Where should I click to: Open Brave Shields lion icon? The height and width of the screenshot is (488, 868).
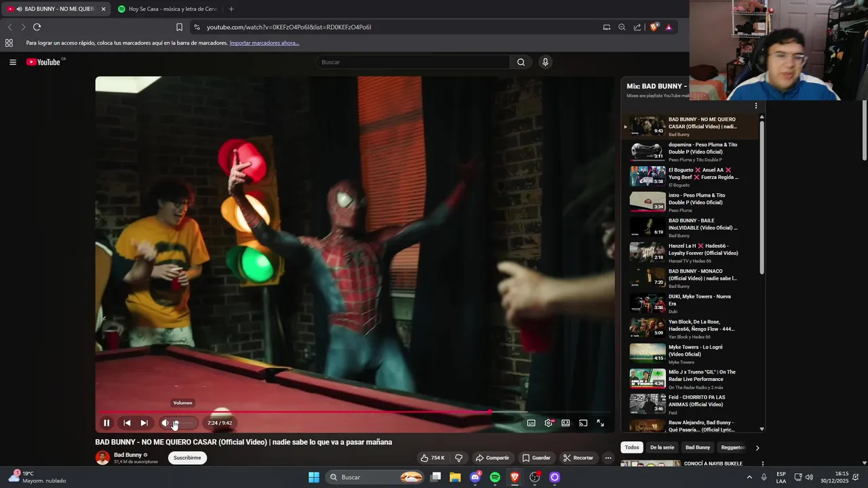654,27
